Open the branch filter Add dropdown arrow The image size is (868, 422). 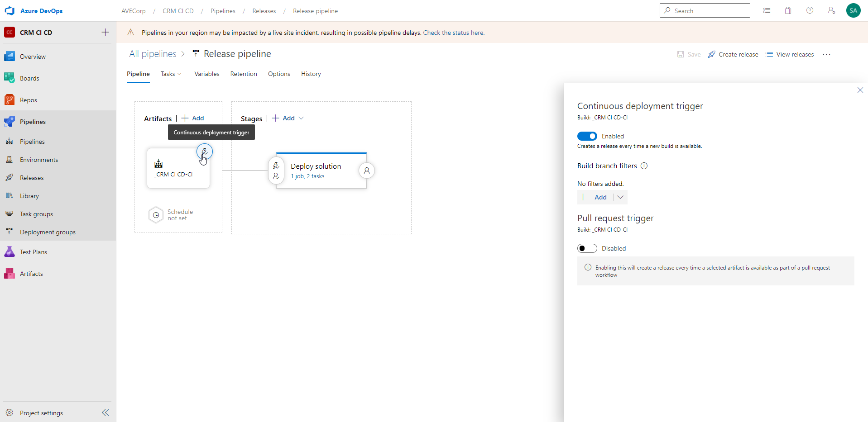[620, 197]
